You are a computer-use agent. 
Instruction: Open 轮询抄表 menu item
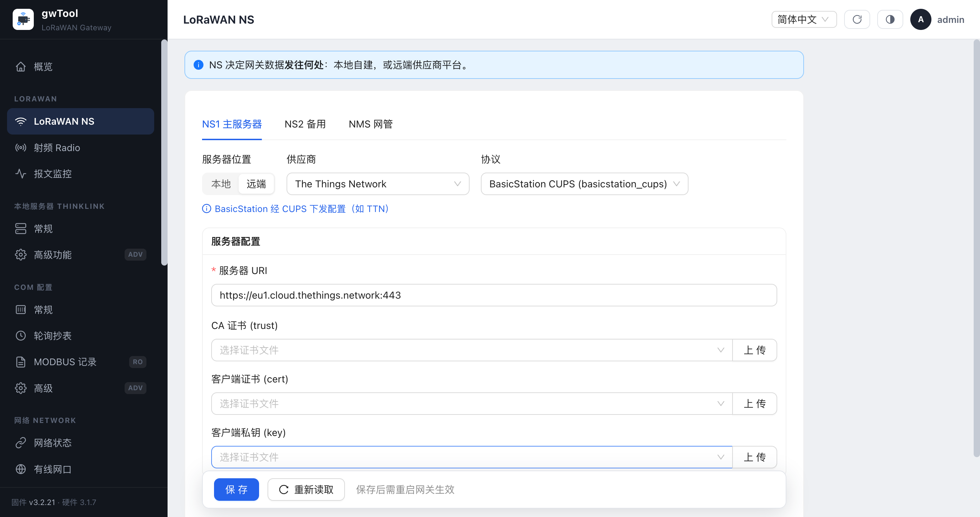(x=81, y=335)
